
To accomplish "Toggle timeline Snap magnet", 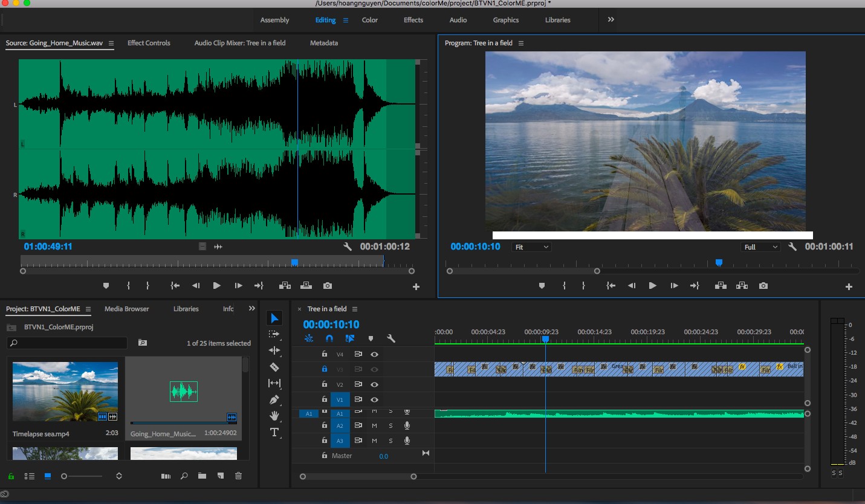I will [329, 338].
